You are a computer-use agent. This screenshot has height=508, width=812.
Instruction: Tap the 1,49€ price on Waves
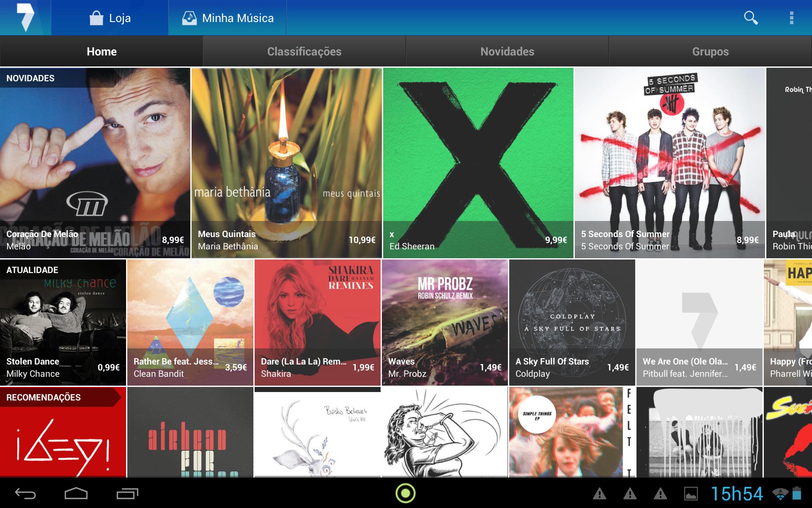coord(491,367)
